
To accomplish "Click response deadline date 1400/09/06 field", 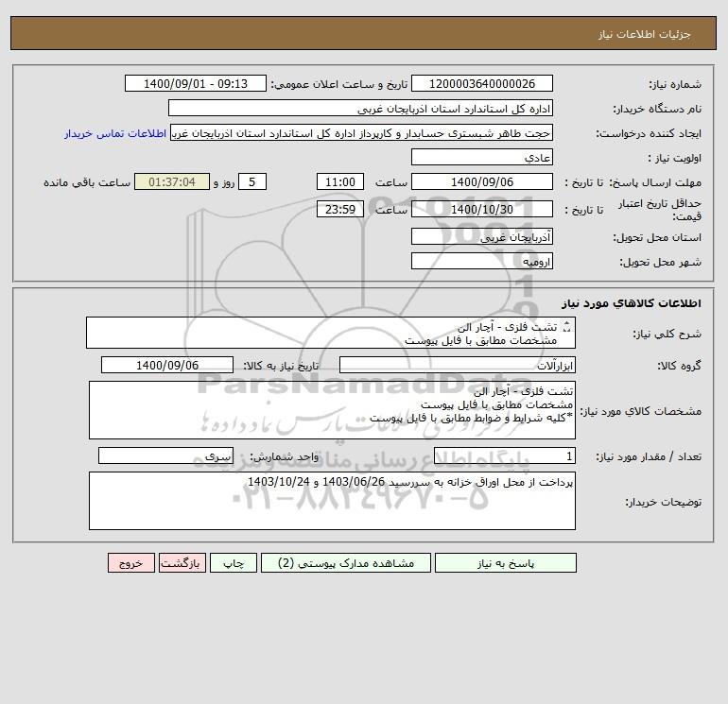I will tap(482, 182).
